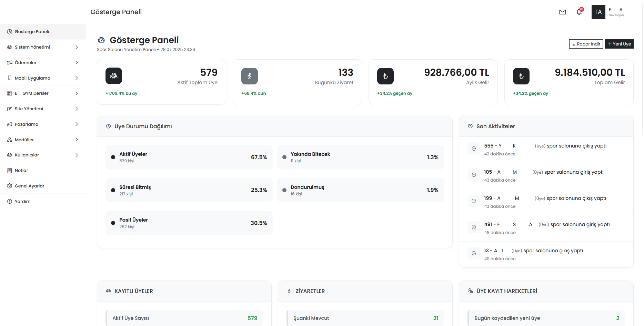The image size is (644, 326).
Task: Click Şuanki Mevcut 21 row
Action: 365,318
